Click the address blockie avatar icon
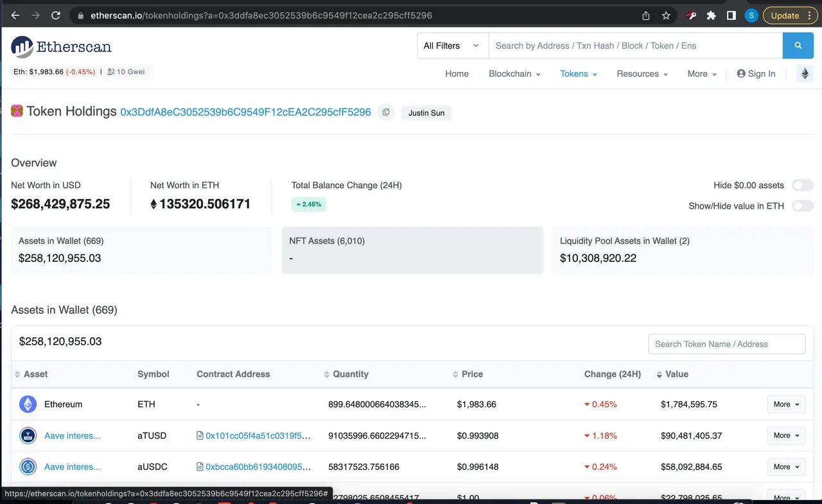Image resolution: width=822 pixels, height=504 pixels. click(17, 112)
